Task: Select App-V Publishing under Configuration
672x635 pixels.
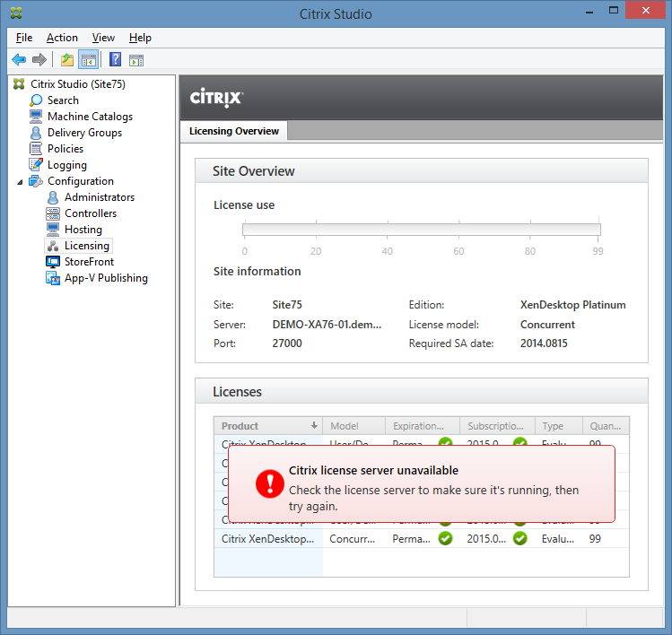Action: click(x=106, y=278)
